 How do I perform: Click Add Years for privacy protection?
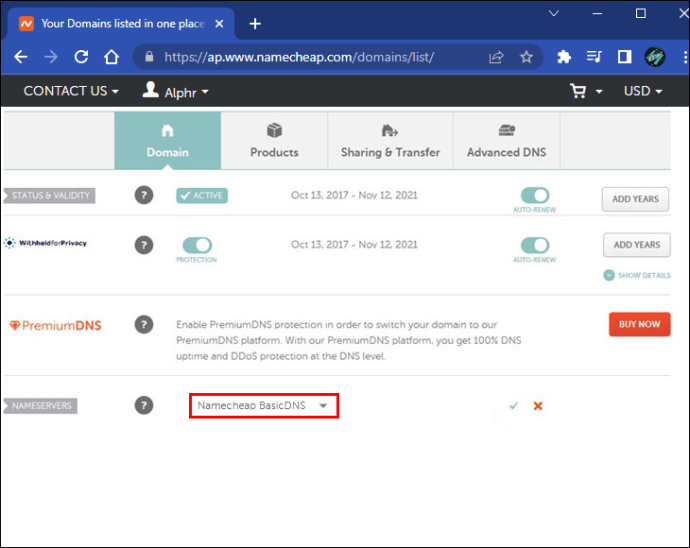[x=637, y=245]
